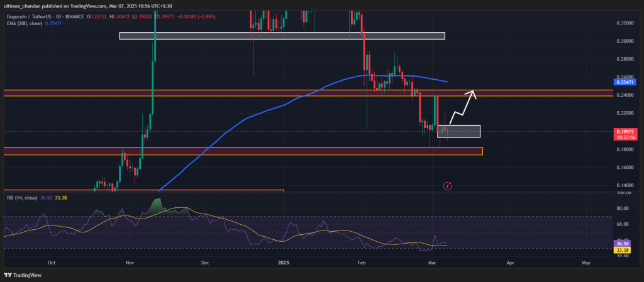The width and height of the screenshot is (644, 282).
Task: Select the lower orange support zone rectangle
Action: pos(252,151)
